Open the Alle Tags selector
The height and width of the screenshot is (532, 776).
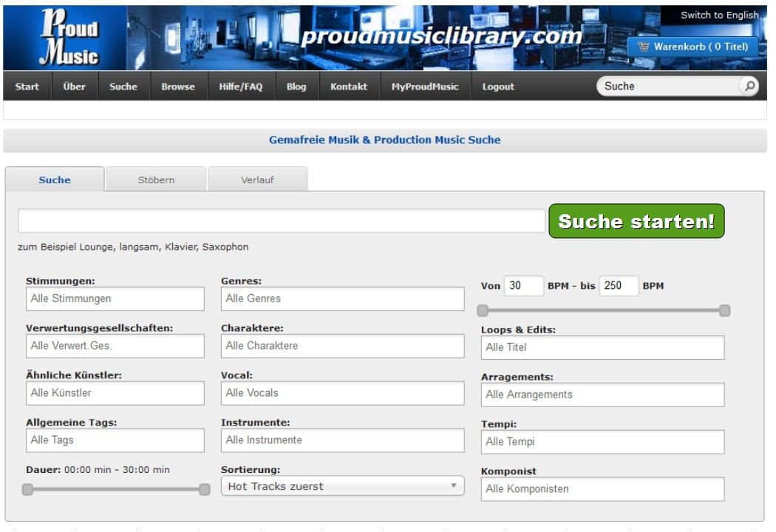pyautogui.click(x=115, y=440)
